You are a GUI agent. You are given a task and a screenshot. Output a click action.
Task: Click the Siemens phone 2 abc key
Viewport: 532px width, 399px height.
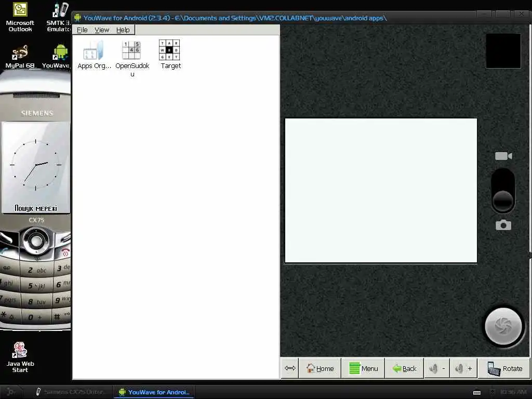(37, 270)
